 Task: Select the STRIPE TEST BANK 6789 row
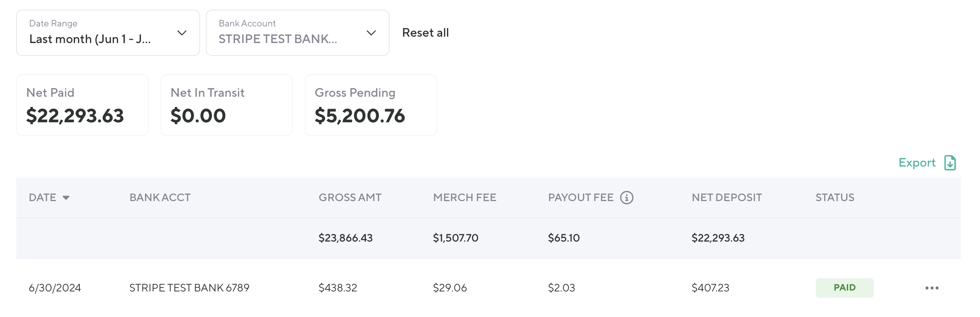pyautogui.click(x=189, y=288)
